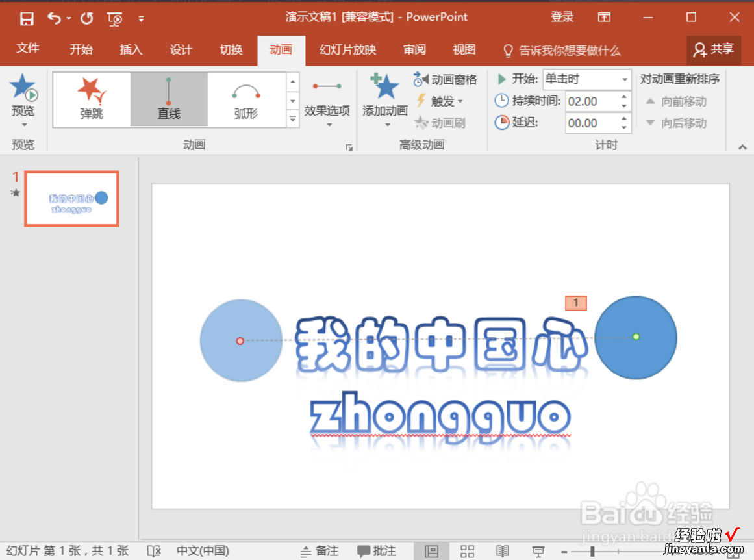Viewport: 754px width, 560px height.
Task: Toggle the 批注 comments pane
Action: pos(377,551)
